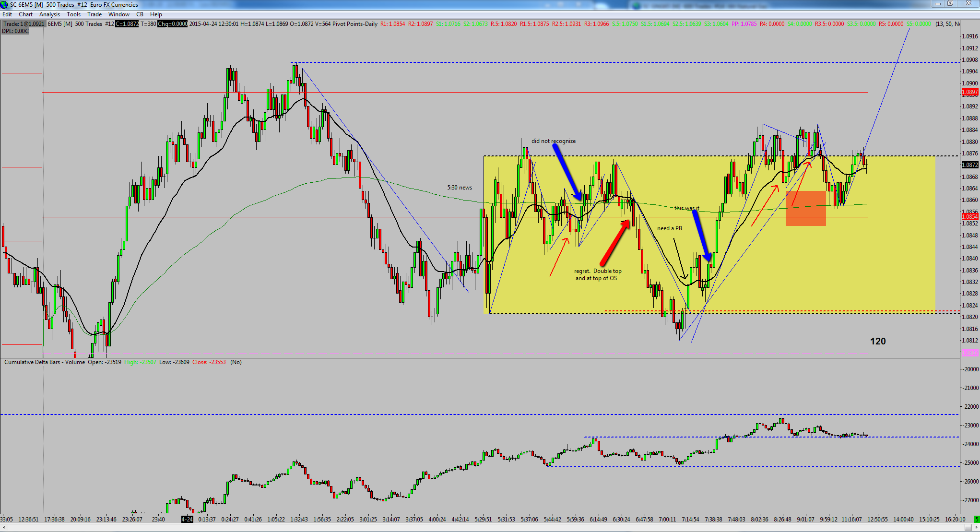Click the 'R2: 1.0897' pivot value
980x532 pixels.
[421, 24]
